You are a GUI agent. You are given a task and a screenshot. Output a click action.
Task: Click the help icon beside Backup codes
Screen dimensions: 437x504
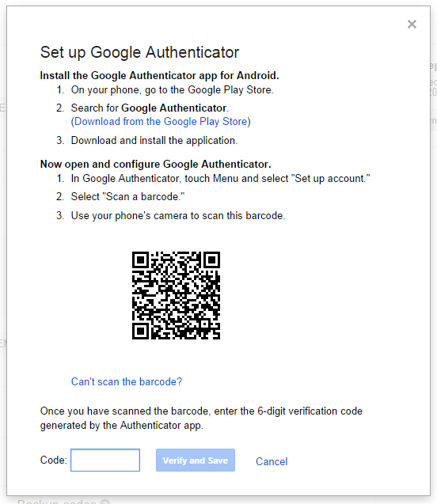click(x=104, y=502)
